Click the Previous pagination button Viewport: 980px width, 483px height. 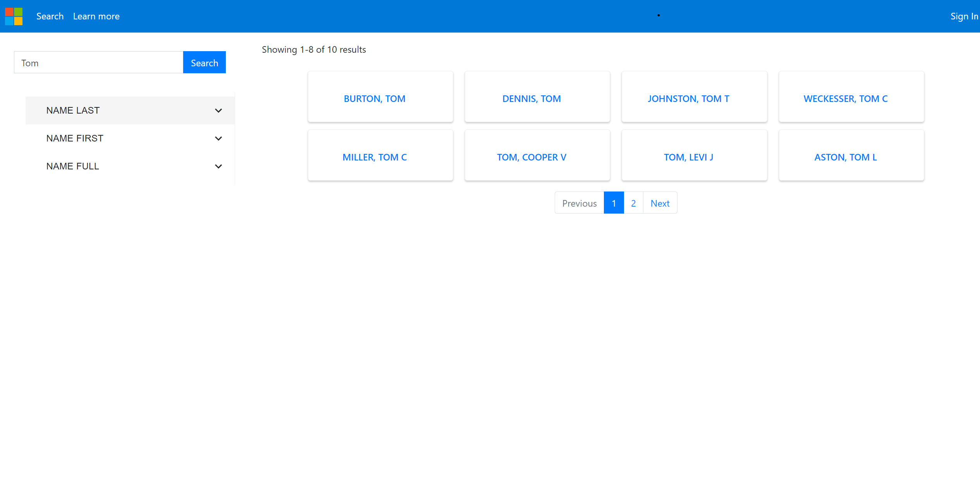click(579, 203)
